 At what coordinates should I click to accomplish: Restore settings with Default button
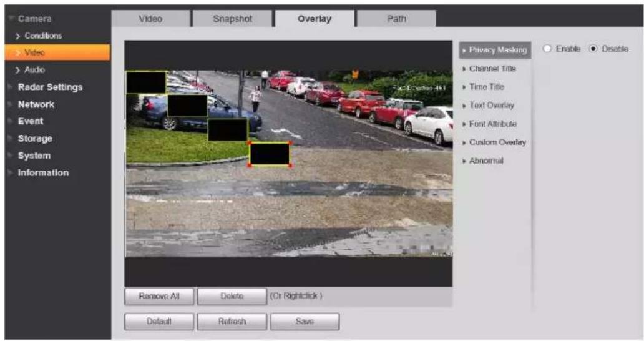click(x=159, y=321)
